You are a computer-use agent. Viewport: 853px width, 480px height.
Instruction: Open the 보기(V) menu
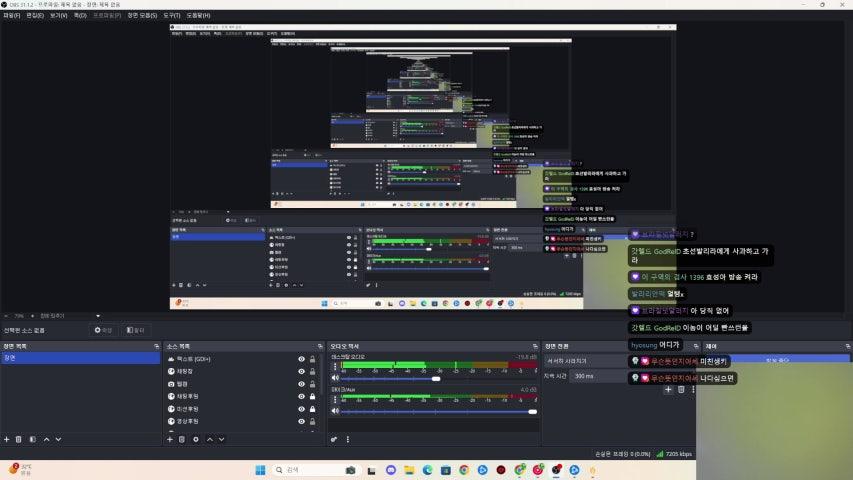tap(58, 15)
